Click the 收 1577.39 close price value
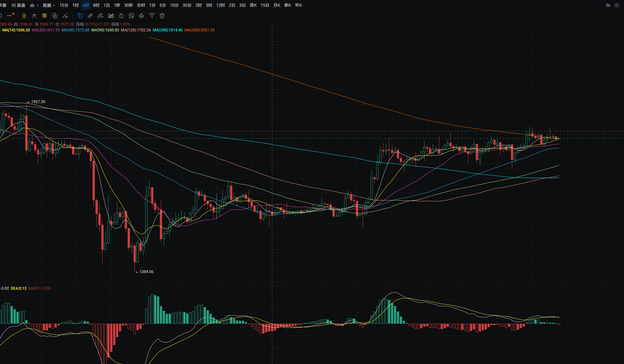Viewport: 624px width, 364px height. pyautogui.click(x=65, y=24)
